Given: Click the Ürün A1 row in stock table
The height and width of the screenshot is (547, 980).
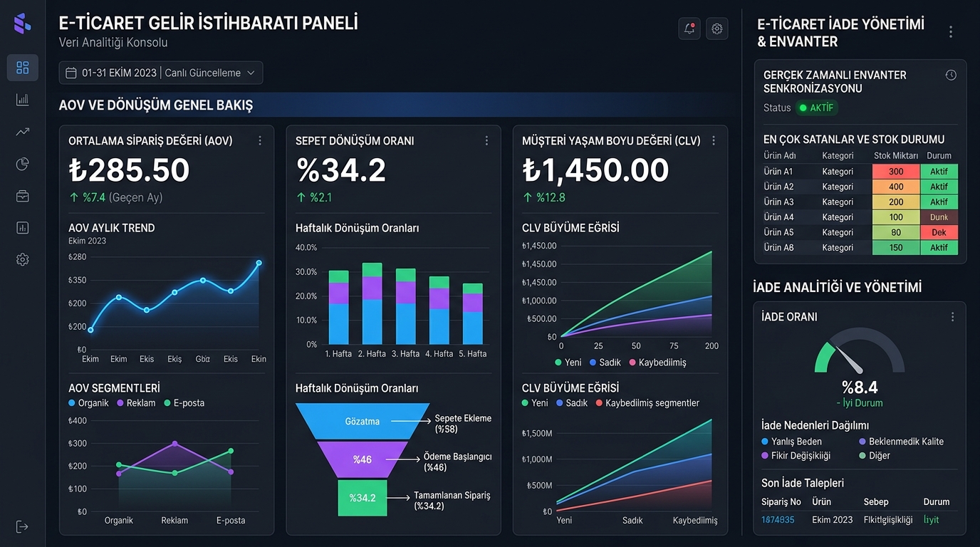Looking at the screenshot, I should tap(860, 172).
